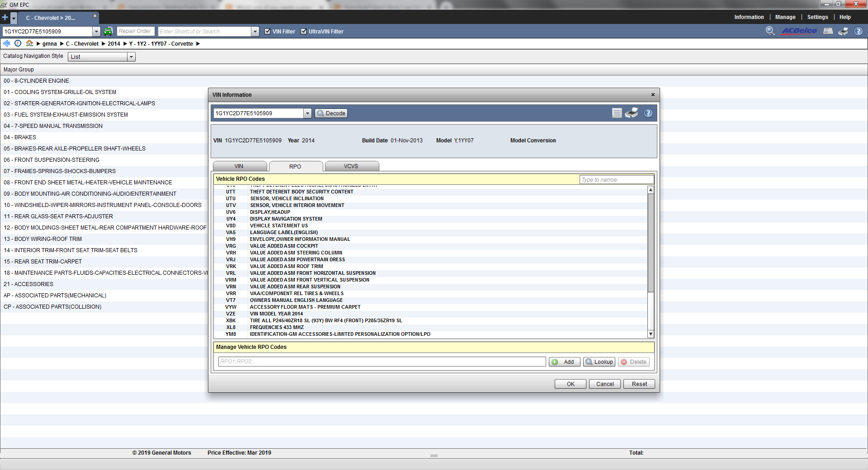
Task: Click the printer icon in VIN dialog
Action: pos(632,113)
